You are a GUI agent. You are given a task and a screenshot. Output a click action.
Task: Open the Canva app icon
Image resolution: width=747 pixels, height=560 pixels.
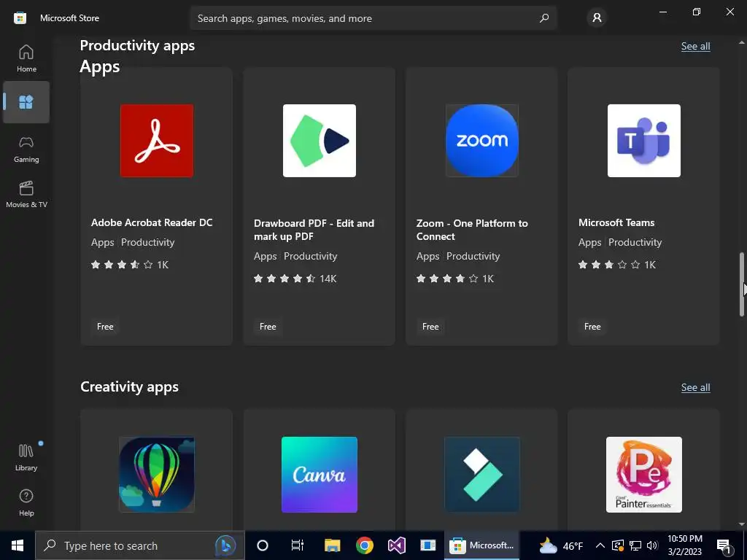[x=320, y=474]
